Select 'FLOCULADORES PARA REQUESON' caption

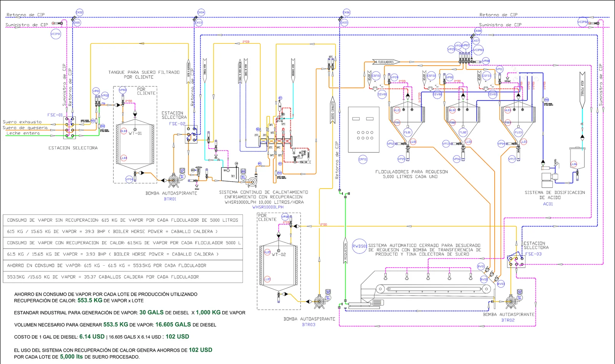point(411,172)
